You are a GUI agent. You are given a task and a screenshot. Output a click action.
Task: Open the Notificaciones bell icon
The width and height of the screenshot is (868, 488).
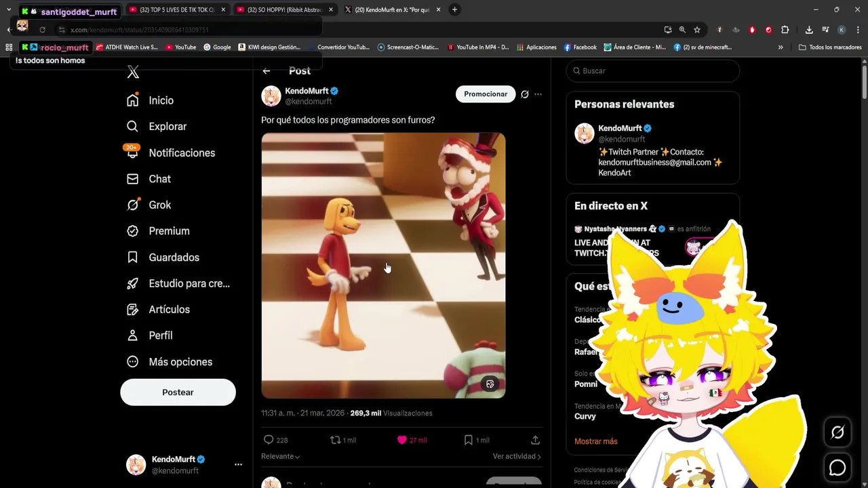coord(133,152)
